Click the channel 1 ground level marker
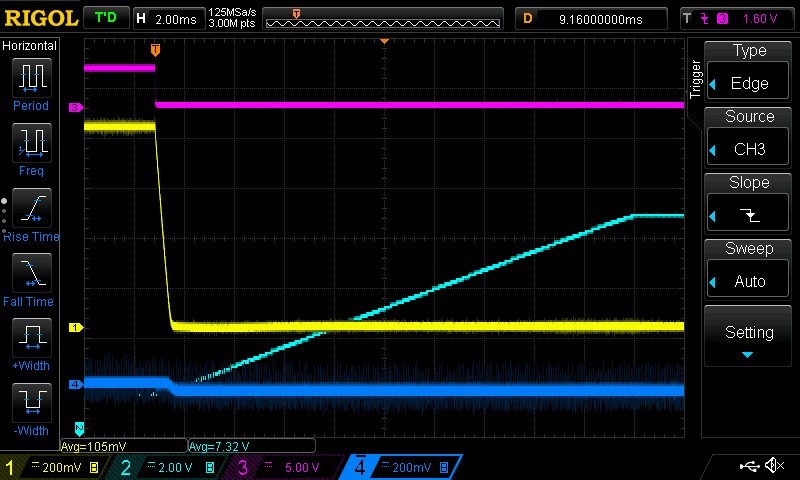This screenshot has height=480, width=800. 76,327
